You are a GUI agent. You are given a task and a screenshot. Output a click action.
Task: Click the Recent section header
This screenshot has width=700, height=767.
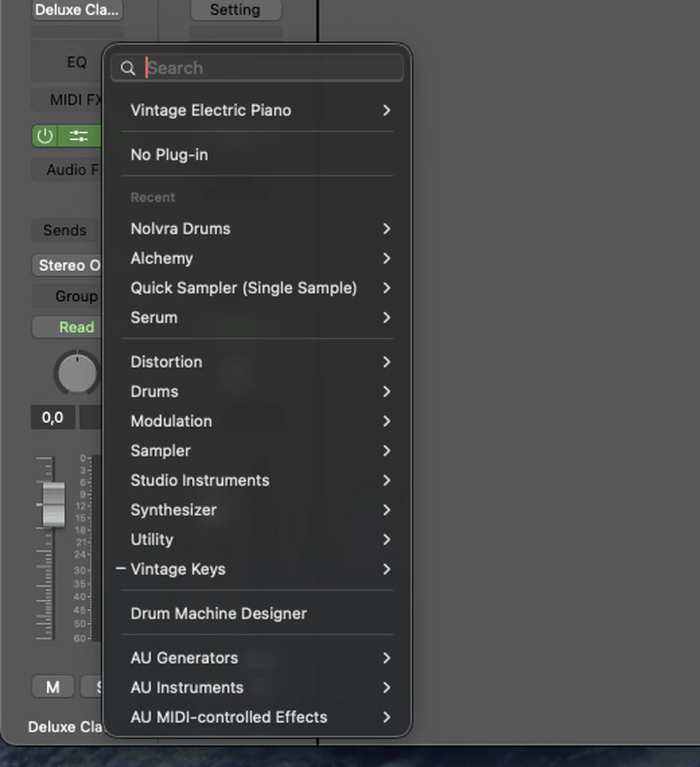click(153, 198)
